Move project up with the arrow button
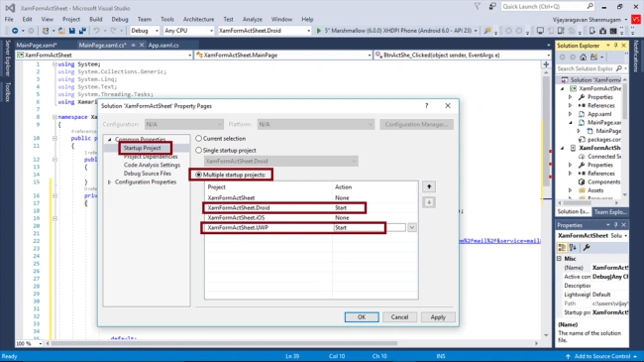 pyautogui.click(x=429, y=186)
